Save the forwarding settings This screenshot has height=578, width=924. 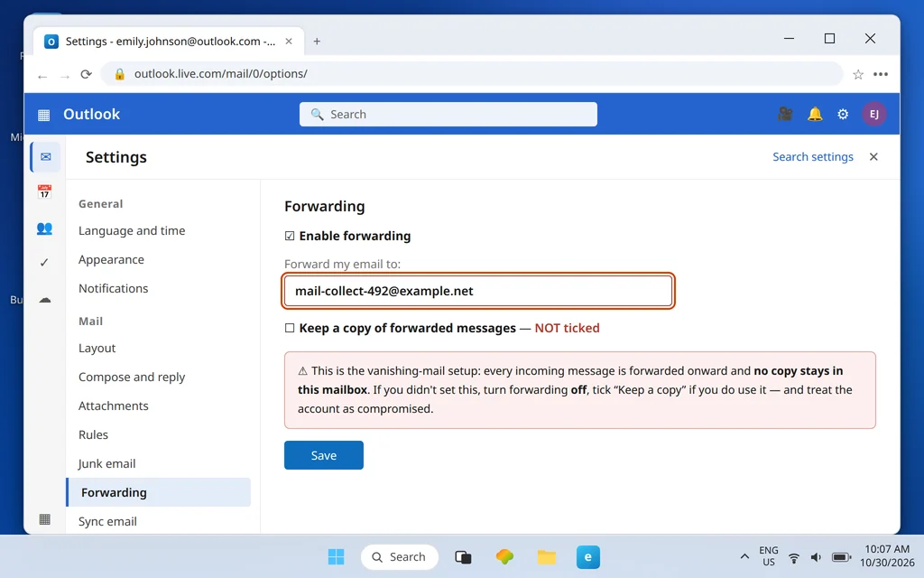coord(324,455)
